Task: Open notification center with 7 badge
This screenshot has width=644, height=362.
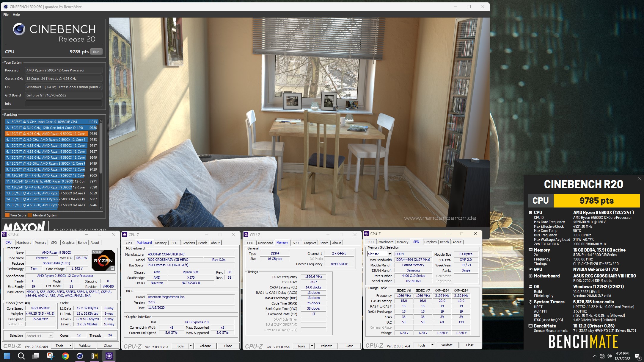Action: click(x=638, y=356)
